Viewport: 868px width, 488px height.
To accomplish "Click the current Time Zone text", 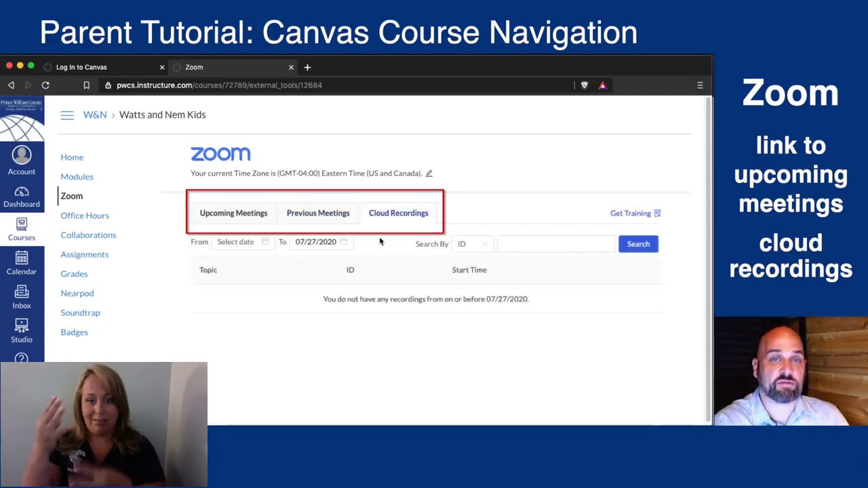I will click(x=307, y=174).
